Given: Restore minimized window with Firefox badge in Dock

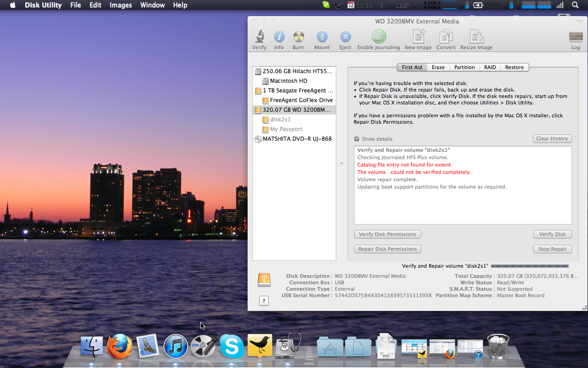Looking at the screenshot, I should [442, 348].
